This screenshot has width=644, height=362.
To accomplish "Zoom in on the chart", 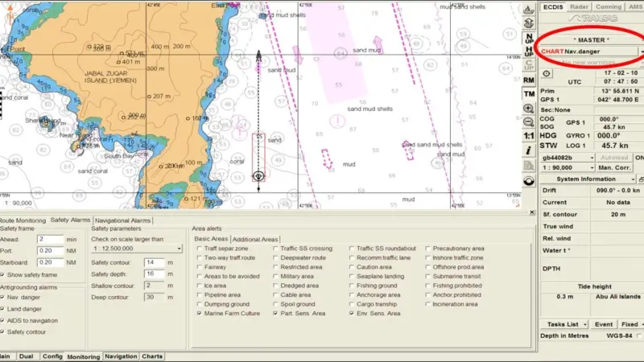I will [529, 109].
